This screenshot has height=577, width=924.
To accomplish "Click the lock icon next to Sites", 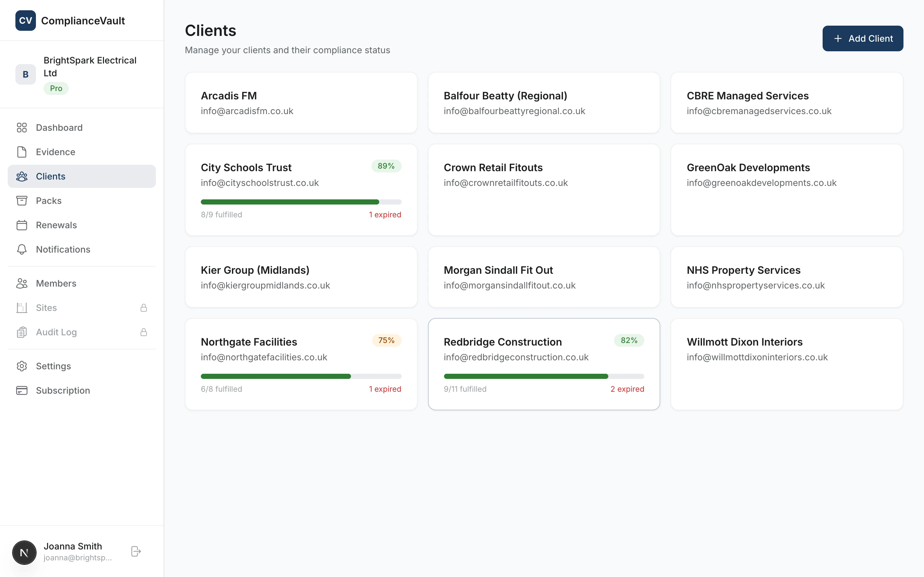I will 144,308.
